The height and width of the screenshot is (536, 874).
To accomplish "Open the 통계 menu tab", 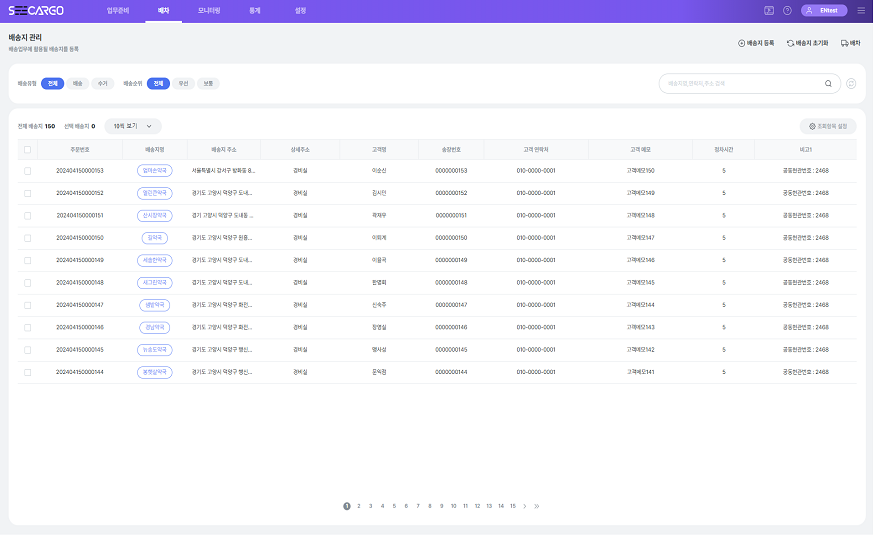I will coord(254,10).
